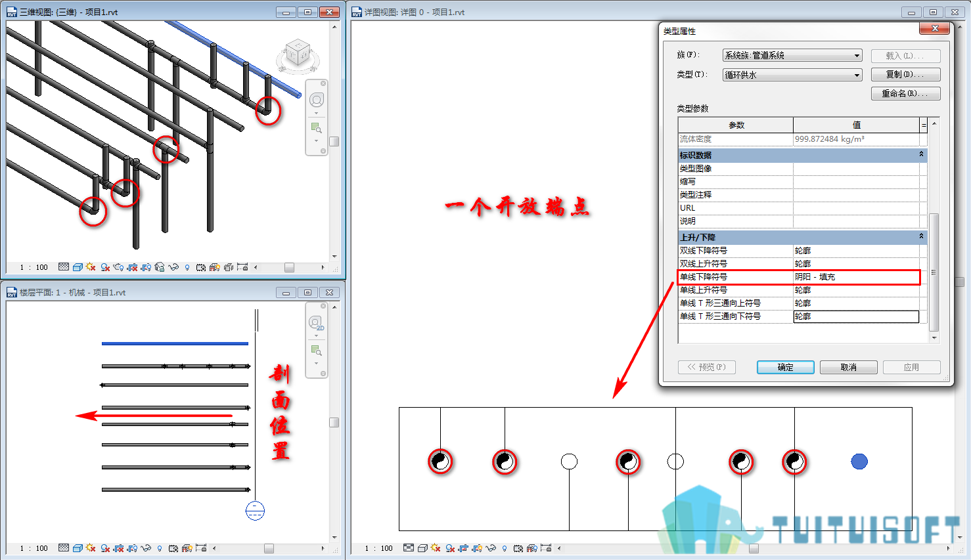
Task: Click the 复制 button
Action: click(x=905, y=74)
